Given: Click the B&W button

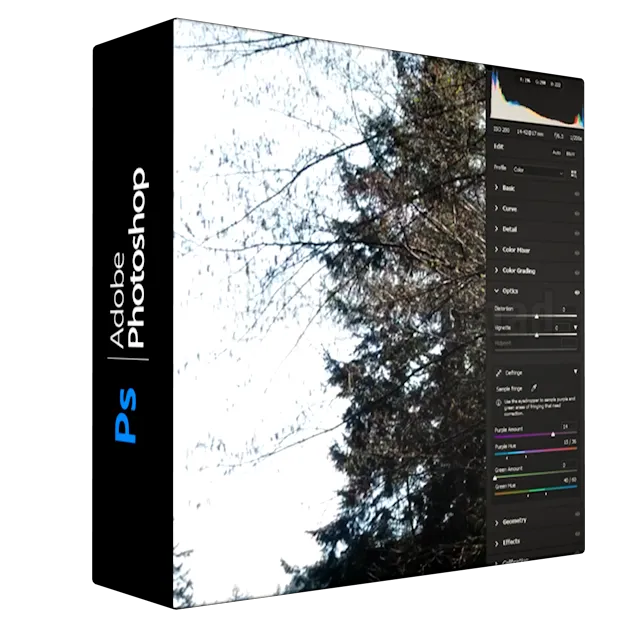Looking at the screenshot, I should pyautogui.click(x=571, y=154).
